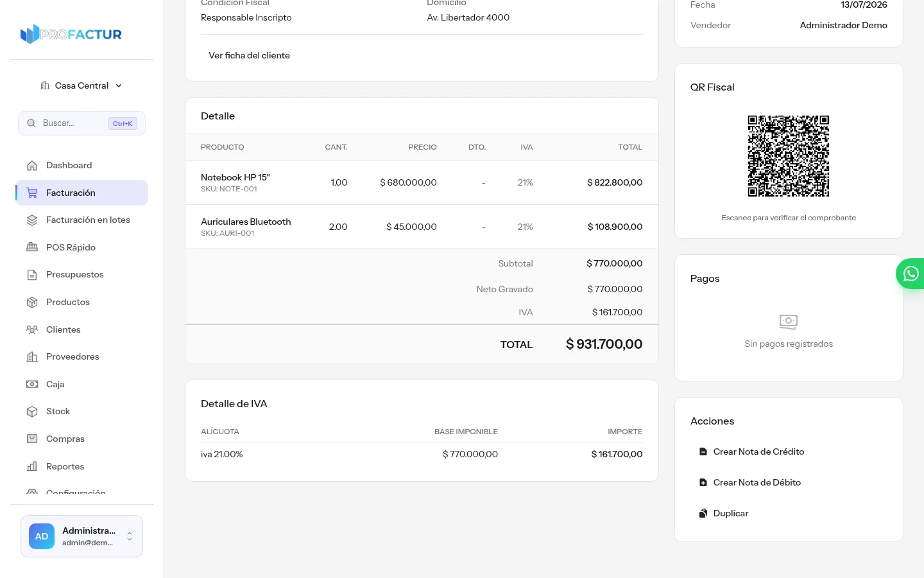This screenshot has height=578, width=924.
Task: Click SKU: AURI-001 text
Action: pyautogui.click(x=228, y=233)
